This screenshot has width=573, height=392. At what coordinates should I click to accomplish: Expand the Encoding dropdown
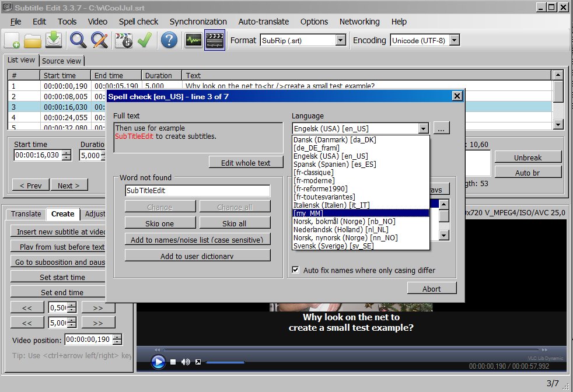click(454, 40)
